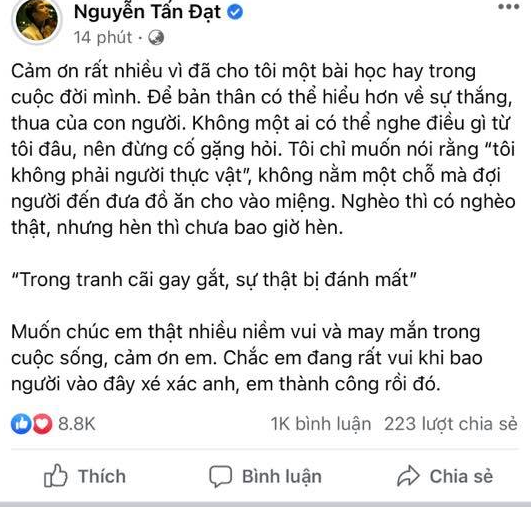
Task: Click the blue Like reaction icon
Action: (x=21, y=424)
